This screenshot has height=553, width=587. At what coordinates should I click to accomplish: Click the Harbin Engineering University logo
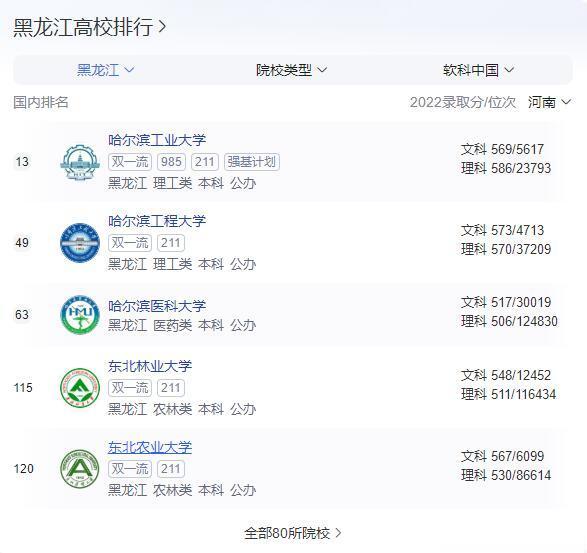80,243
